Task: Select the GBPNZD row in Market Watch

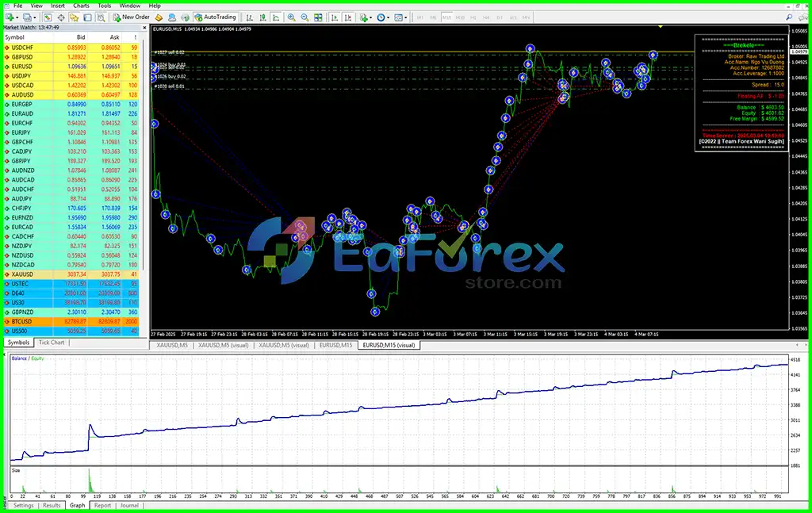Action: coord(71,312)
